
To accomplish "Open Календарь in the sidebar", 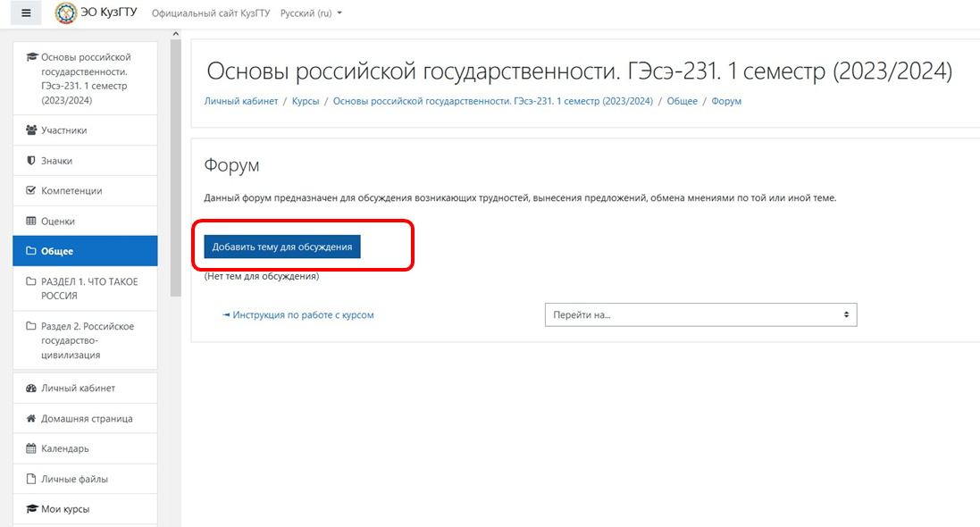I will point(85,448).
